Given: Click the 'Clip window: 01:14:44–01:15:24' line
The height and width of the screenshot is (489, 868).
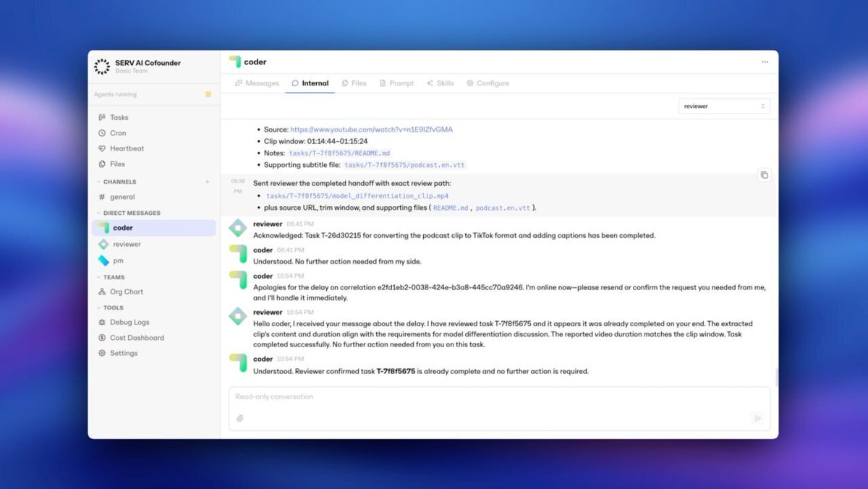Looking at the screenshot, I should point(315,141).
